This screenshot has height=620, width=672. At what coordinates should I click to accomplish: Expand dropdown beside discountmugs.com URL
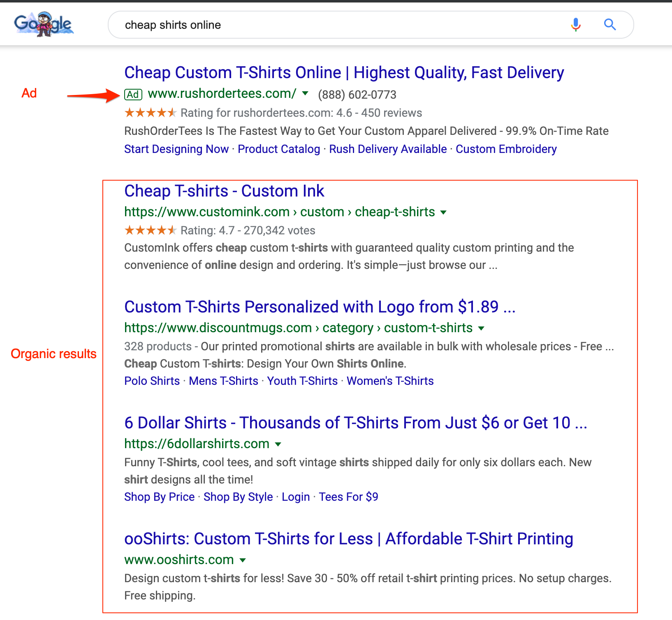tap(481, 329)
